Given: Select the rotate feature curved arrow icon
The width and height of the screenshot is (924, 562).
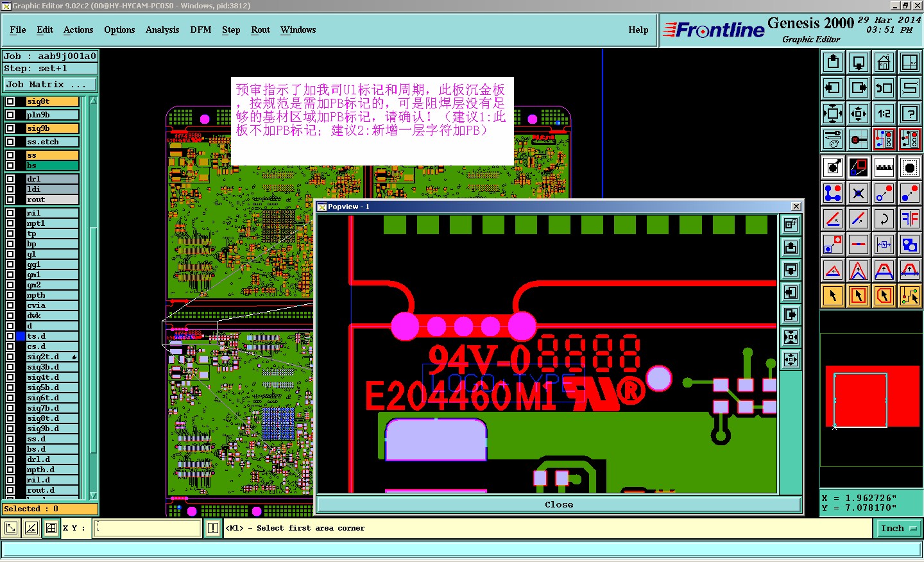Looking at the screenshot, I should click(x=884, y=219).
